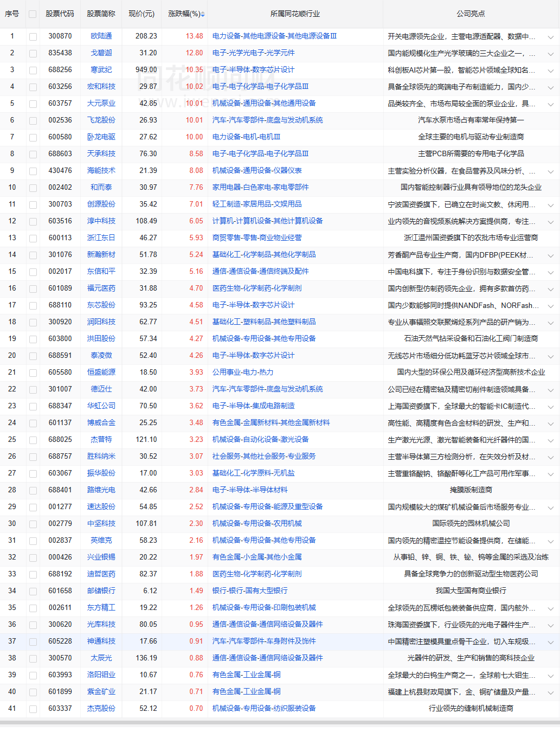The width and height of the screenshot is (560, 732).
Task: Open stock link 飞龙股份
Action: tap(101, 120)
